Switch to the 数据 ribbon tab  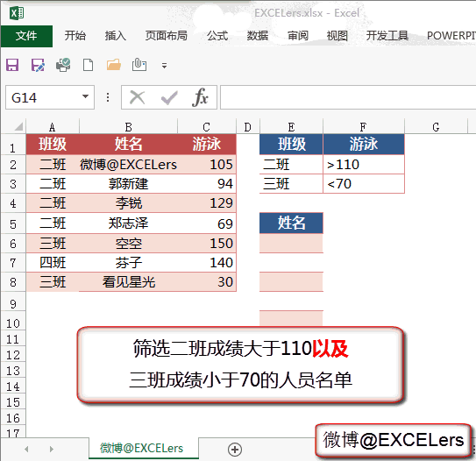pyautogui.click(x=258, y=36)
